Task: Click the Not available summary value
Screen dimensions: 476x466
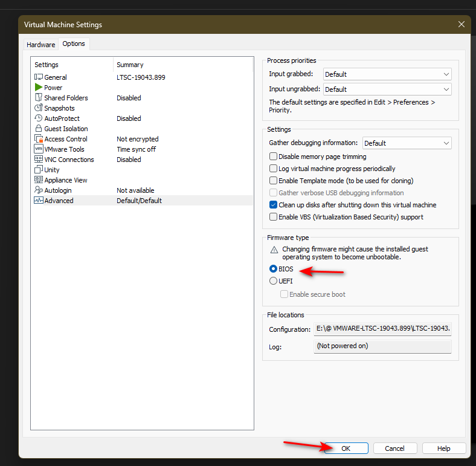Action: (135, 190)
